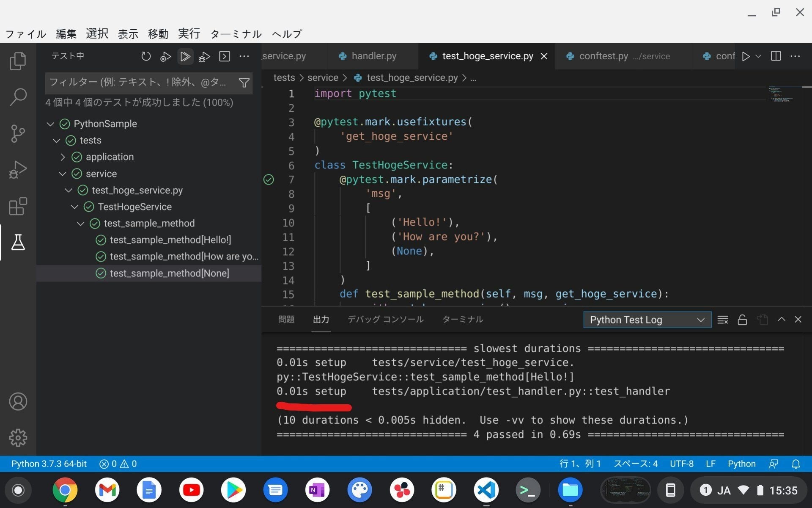812x508 pixels.
Task: Select the Python 3.7.3 64-bit interpreter indicator
Action: 49,464
